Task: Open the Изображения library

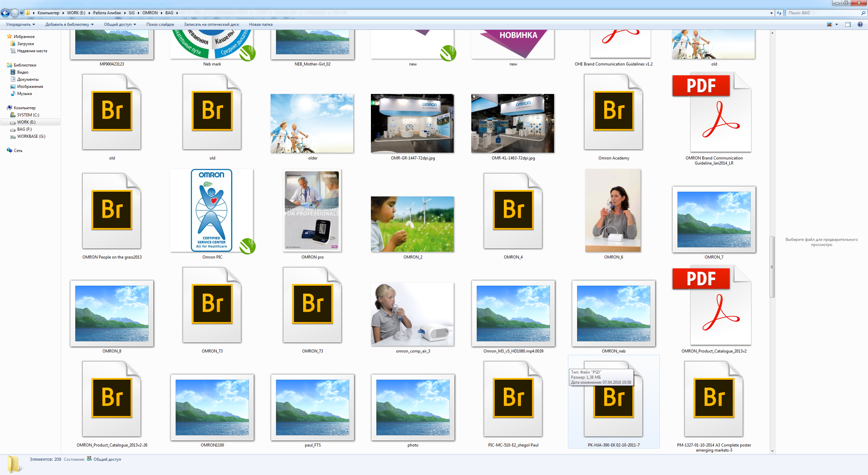Action: [x=30, y=87]
